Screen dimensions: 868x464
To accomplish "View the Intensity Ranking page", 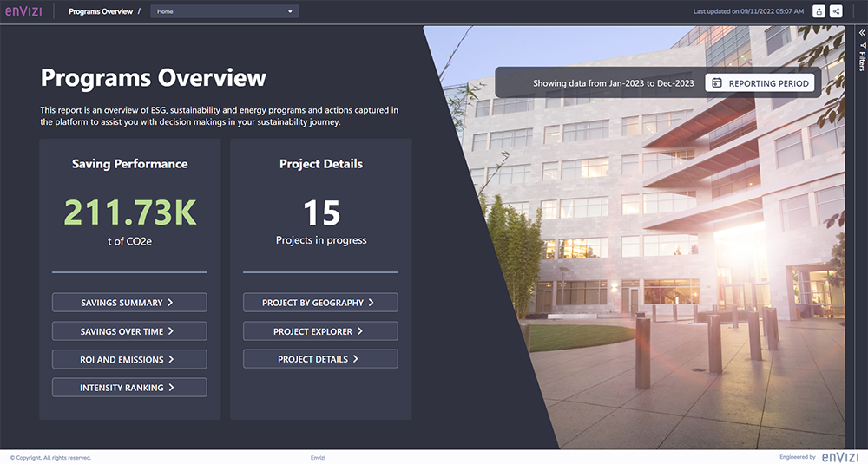I will coord(129,388).
